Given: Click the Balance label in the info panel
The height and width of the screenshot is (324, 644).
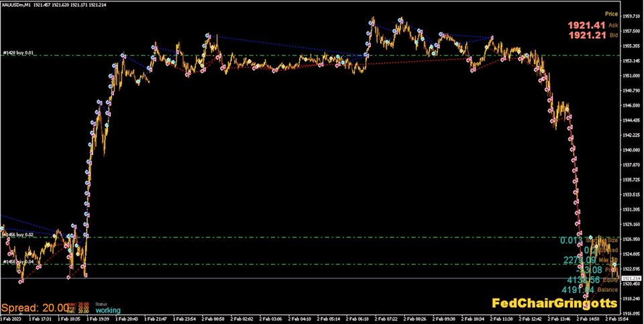Looking at the screenshot, I should pyautogui.click(x=608, y=290).
